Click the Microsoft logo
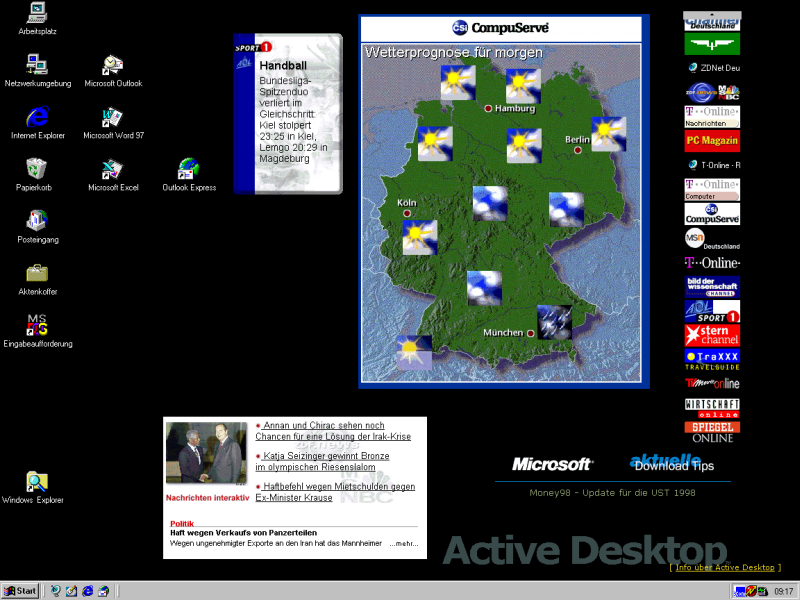The height and width of the screenshot is (600, 800). click(x=552, y=464)
